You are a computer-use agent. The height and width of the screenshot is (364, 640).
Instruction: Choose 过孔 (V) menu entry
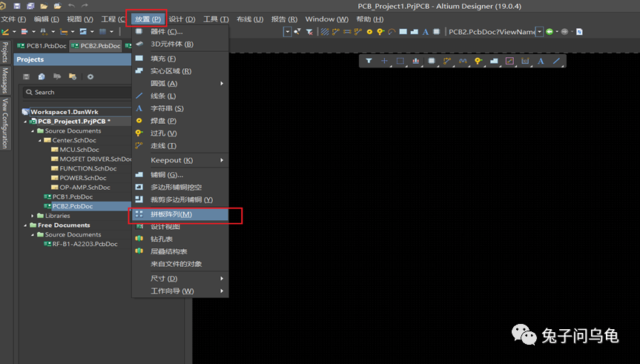[180, 133]
